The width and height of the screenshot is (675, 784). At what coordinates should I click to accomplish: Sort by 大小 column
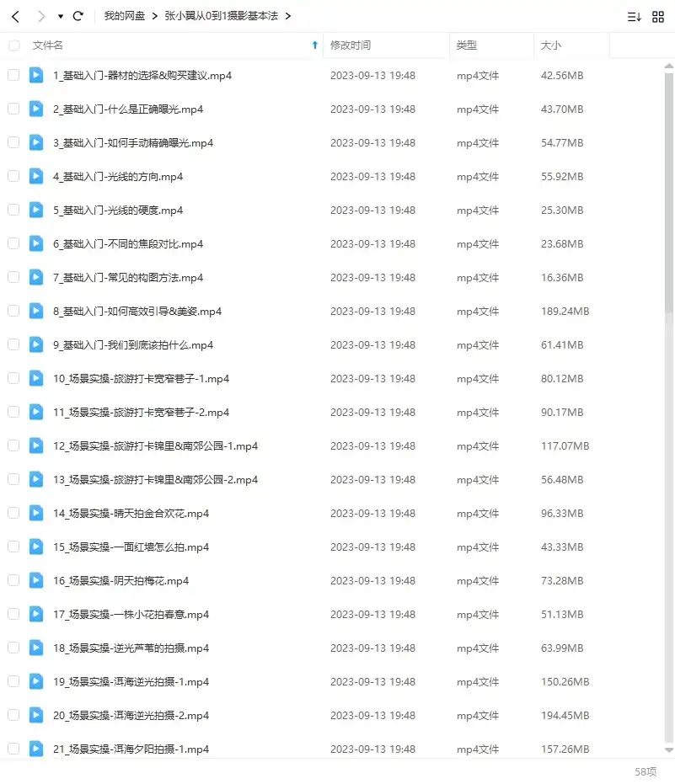click(x=550, y=45)
